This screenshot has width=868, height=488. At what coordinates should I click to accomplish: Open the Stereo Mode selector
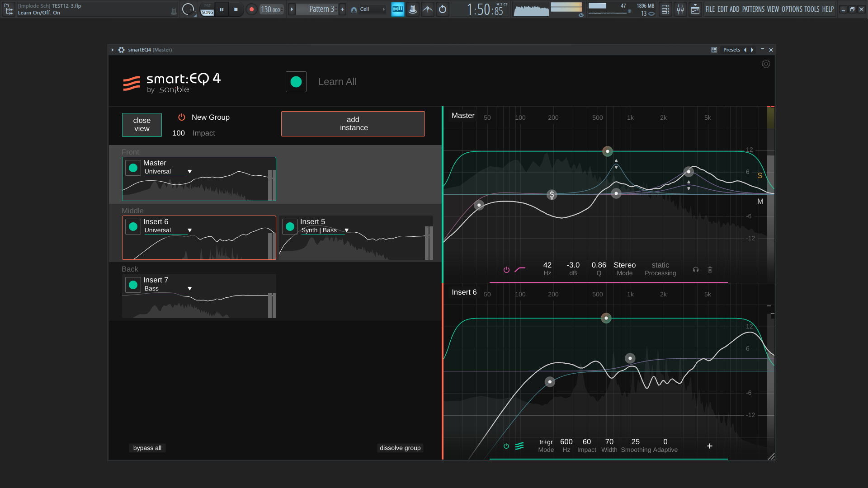(625, 265)
